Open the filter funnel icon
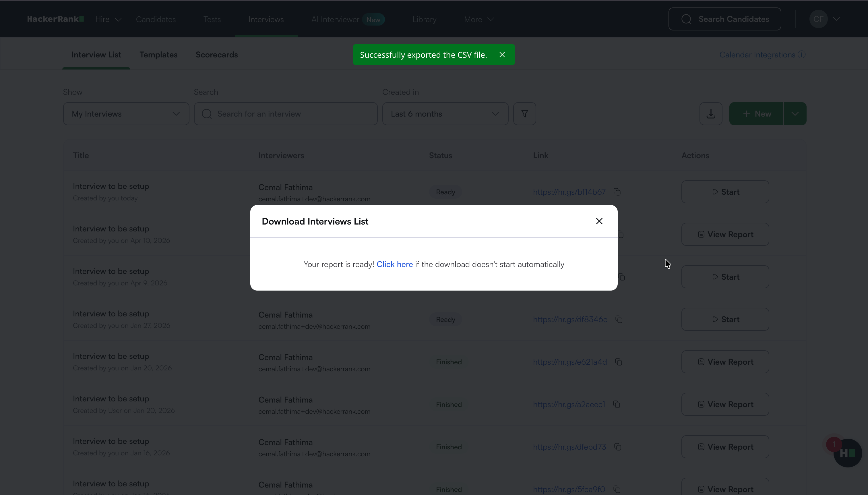Viewport: 868px width, 495px height. tap(524, 114)
